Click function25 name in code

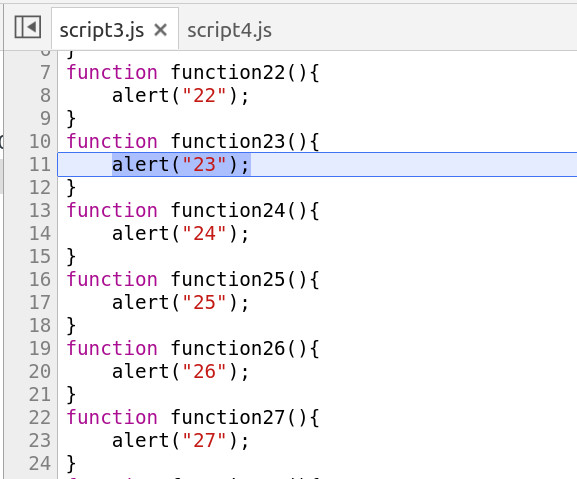point(228,279)
